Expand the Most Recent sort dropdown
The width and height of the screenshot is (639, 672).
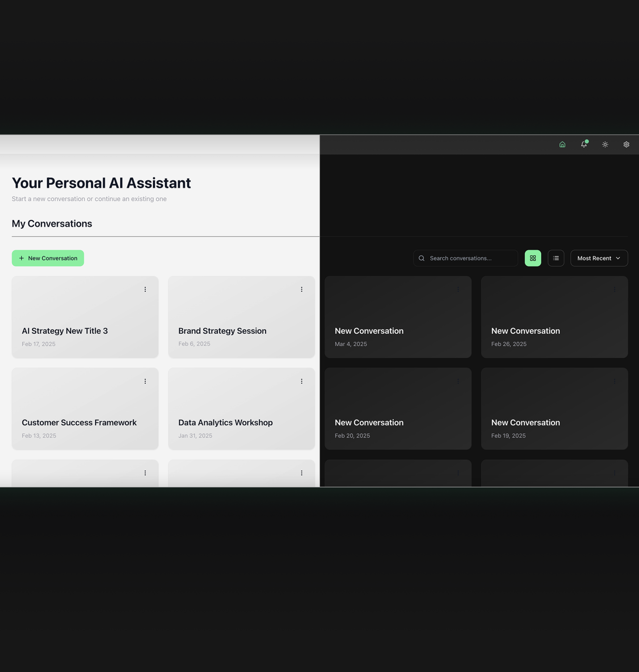tap(599, 258)
